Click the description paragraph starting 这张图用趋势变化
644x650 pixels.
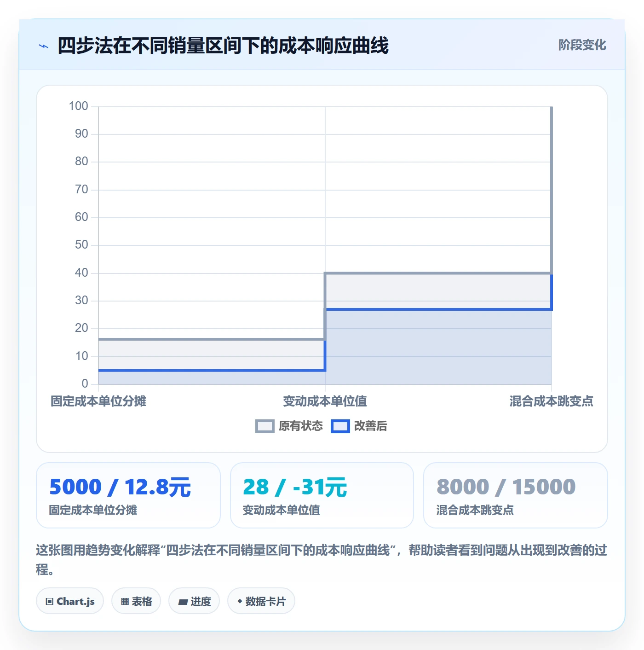coord(322,560)
